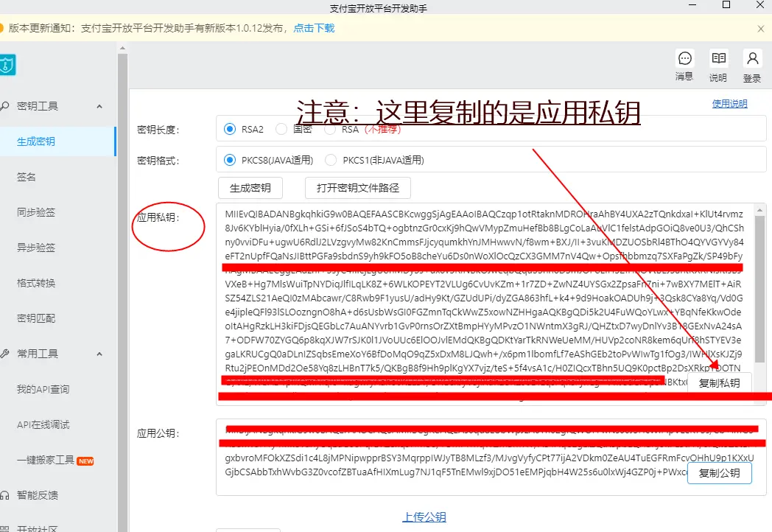This screenshot has width=772, height=532.
Task: Open the 消息 messages icon
Action: 684,59
